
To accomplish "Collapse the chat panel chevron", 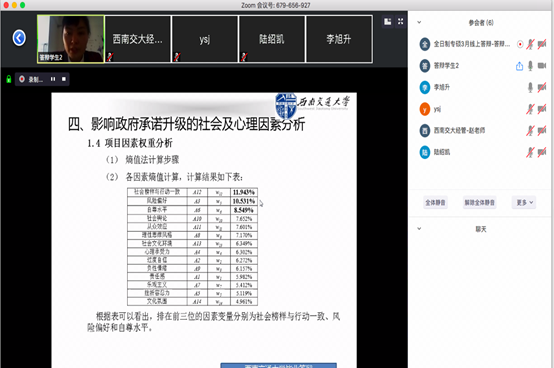I will point(419,228).
